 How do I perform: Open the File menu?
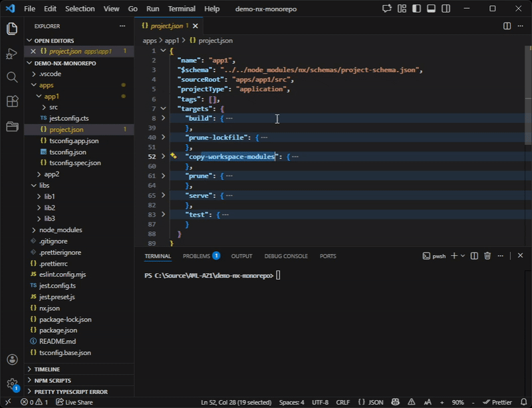coord(29,9)
